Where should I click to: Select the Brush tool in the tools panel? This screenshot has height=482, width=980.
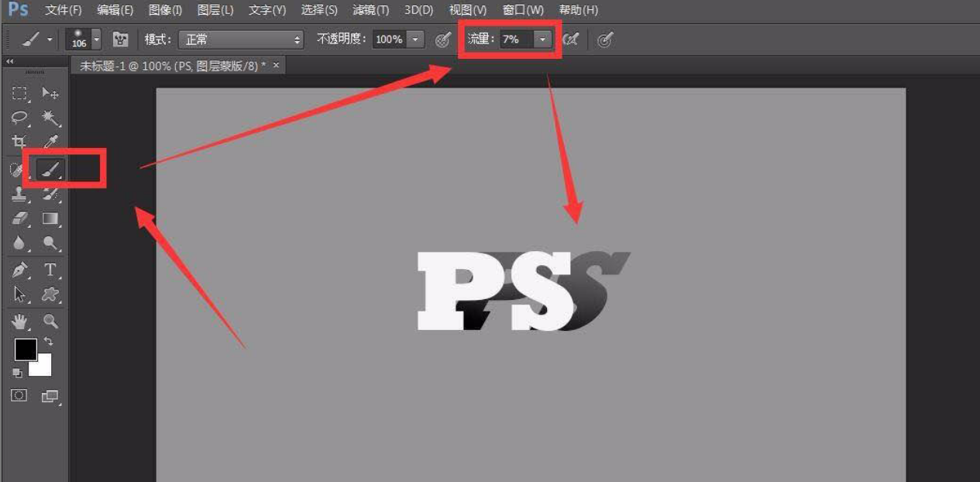pos(50,169)
